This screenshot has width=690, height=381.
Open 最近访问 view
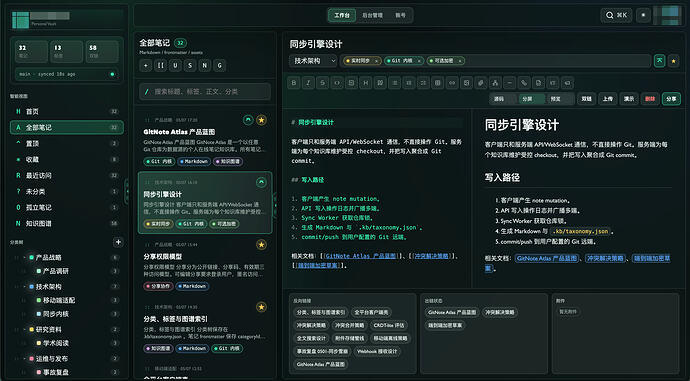pyautogui.click(x=66, y=175)
